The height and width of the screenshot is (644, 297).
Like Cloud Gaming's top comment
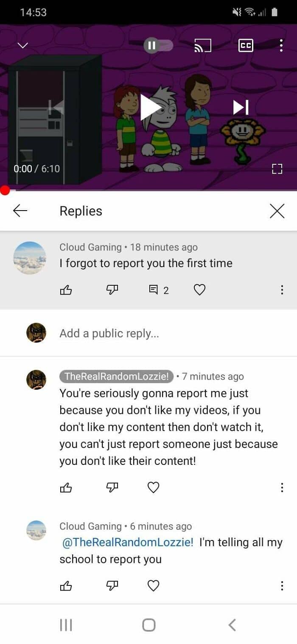click(x=66, y=290)
